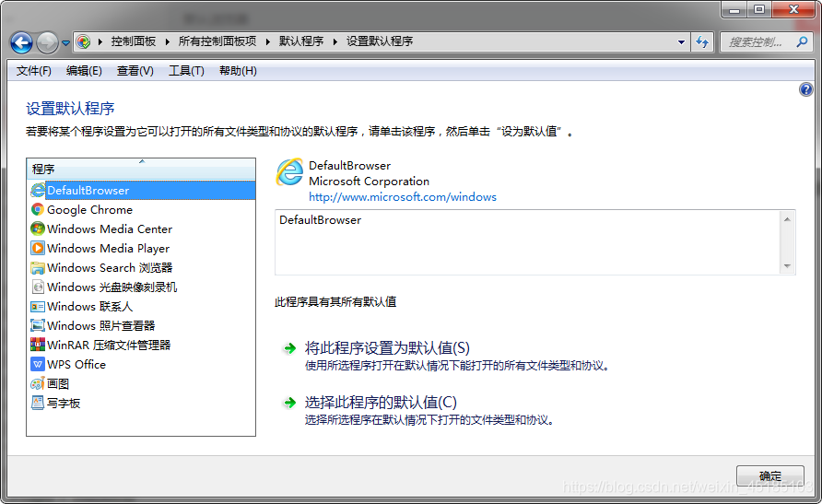Click the WPS Office icon

(x=38, y=364)
